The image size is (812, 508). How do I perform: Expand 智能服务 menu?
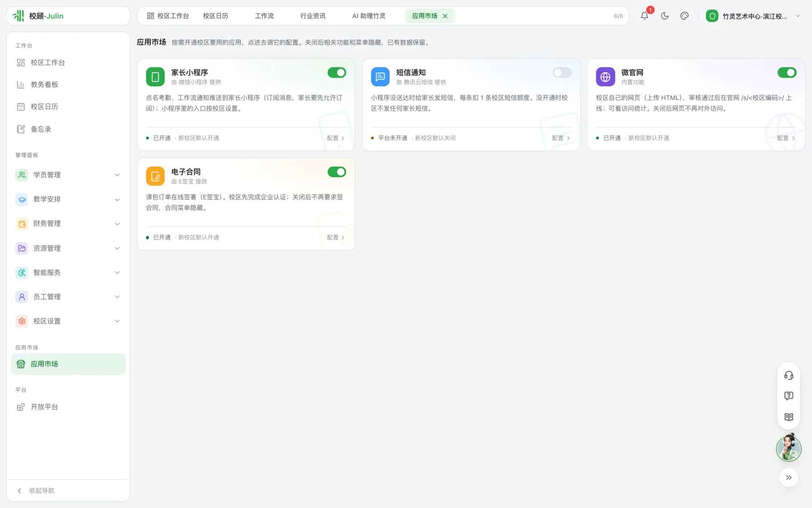(68, 272)
